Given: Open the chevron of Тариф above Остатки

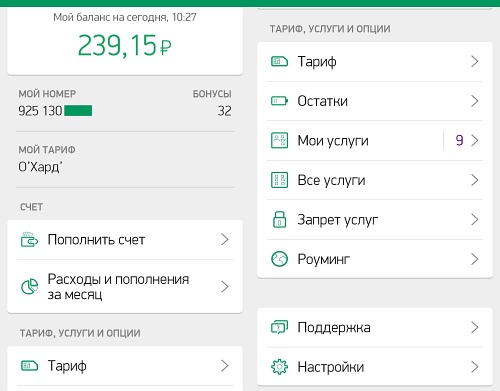Looking at the screenshot, I should point(475,62).
